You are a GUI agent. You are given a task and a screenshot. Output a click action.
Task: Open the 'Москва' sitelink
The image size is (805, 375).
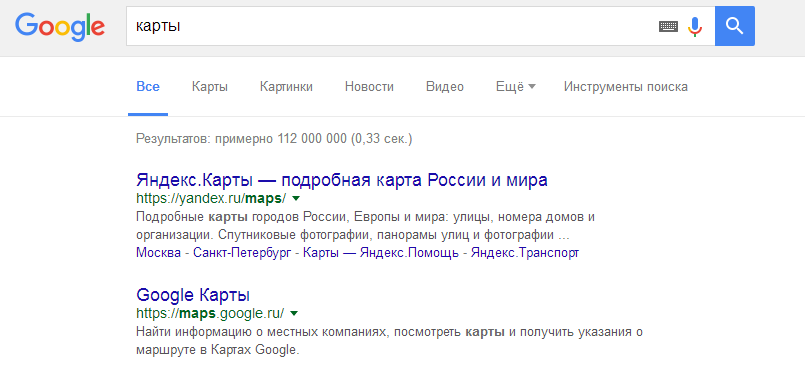(x=158, y=253)
